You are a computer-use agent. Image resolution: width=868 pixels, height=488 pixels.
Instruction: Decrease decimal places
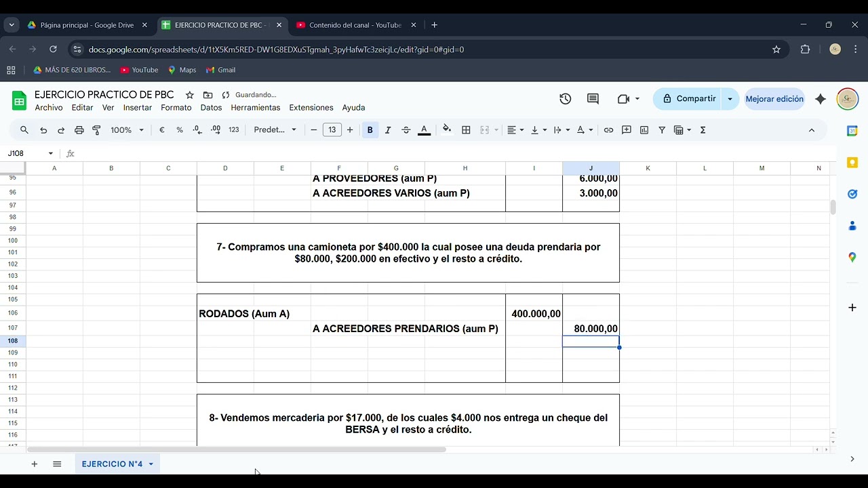(x=197, y=130)
